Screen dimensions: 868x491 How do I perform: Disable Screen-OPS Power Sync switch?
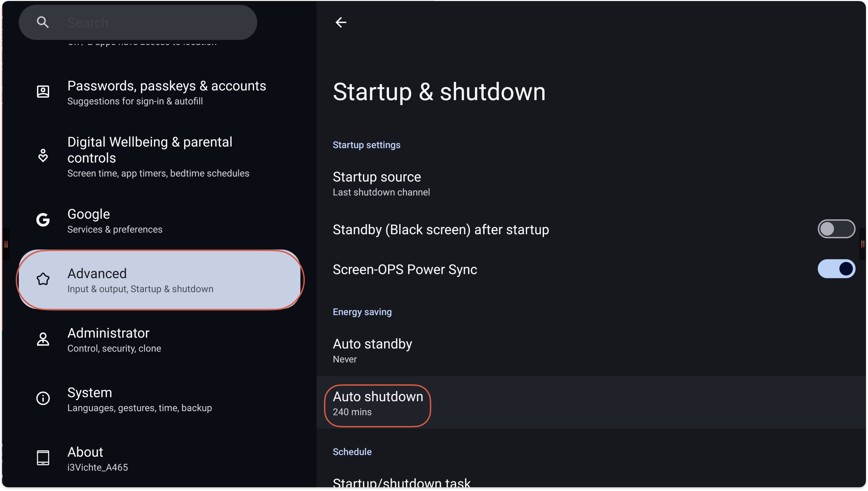[836, 269]
